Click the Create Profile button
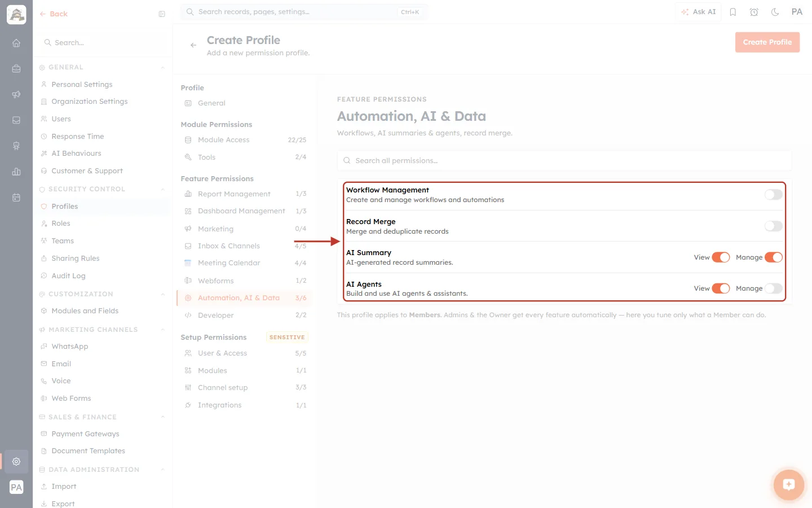812x508 pixels. point(767,42)
